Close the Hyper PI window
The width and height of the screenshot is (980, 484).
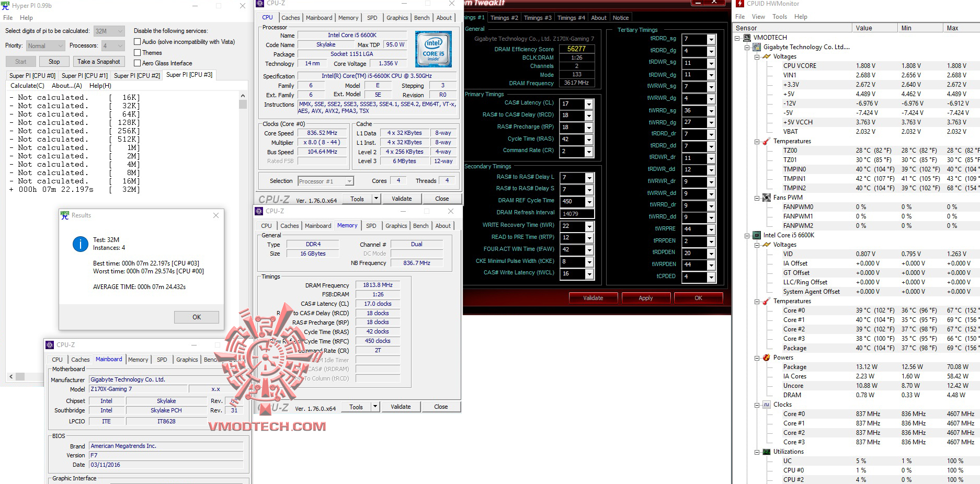(x=243, y=6)
